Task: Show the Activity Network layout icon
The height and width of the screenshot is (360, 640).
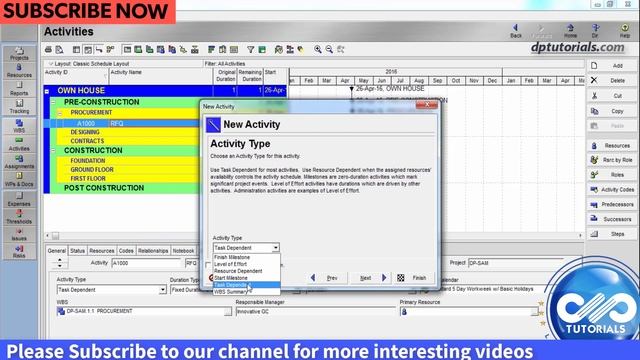Action: (110, 50)
